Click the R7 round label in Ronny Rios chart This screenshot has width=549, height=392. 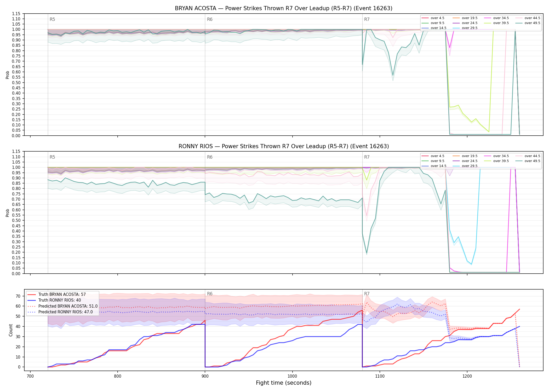(367, 157)
